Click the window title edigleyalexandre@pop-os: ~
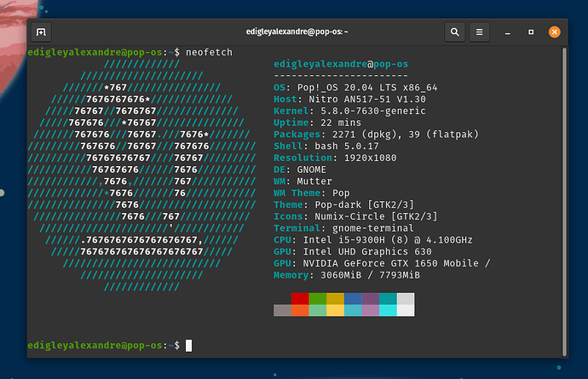Image resolution: width=588 pixels, height=379 pixels. pos(297,32)
